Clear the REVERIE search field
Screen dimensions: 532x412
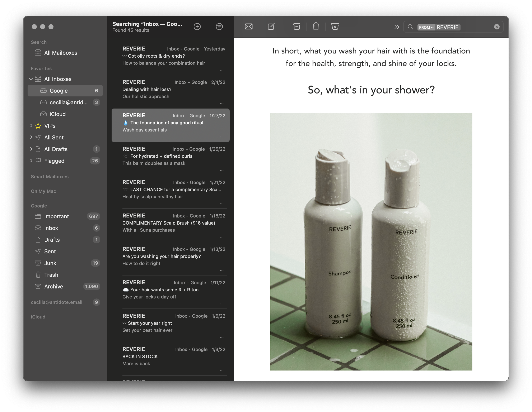497,27
